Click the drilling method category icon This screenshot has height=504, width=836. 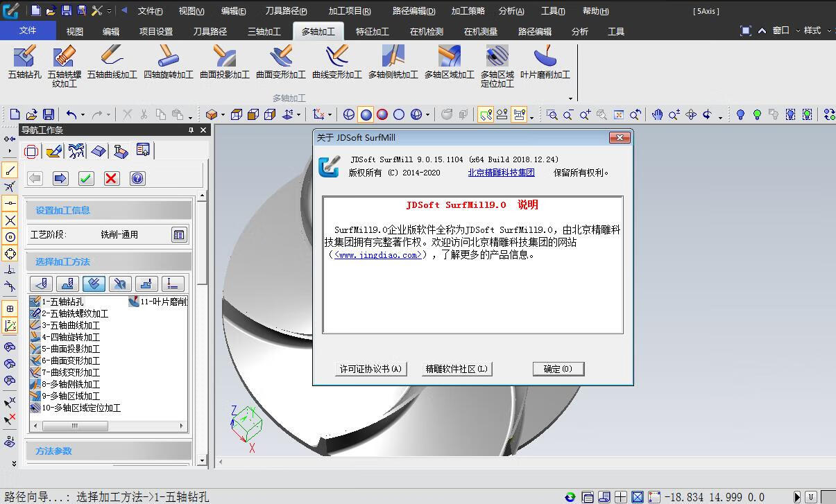(x=41, y=284)
